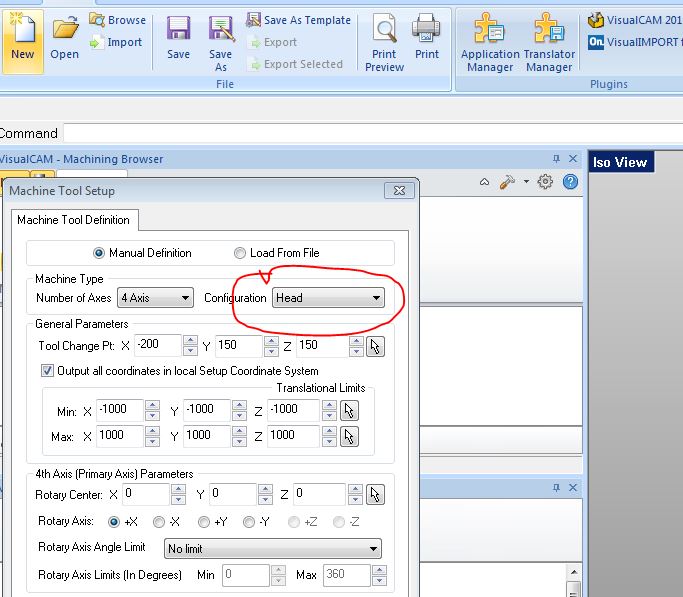Increase Min X translational limit
The height and width of the screenshot is (597, 683).
pos(152,405)
